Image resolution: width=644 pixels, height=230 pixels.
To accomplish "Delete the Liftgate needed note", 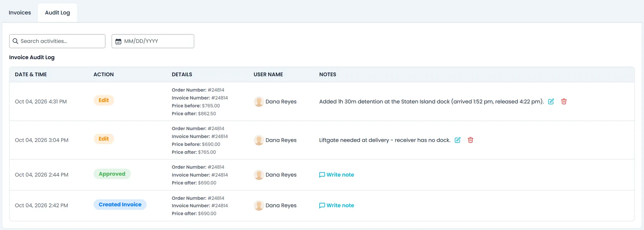I will point(470,140).
